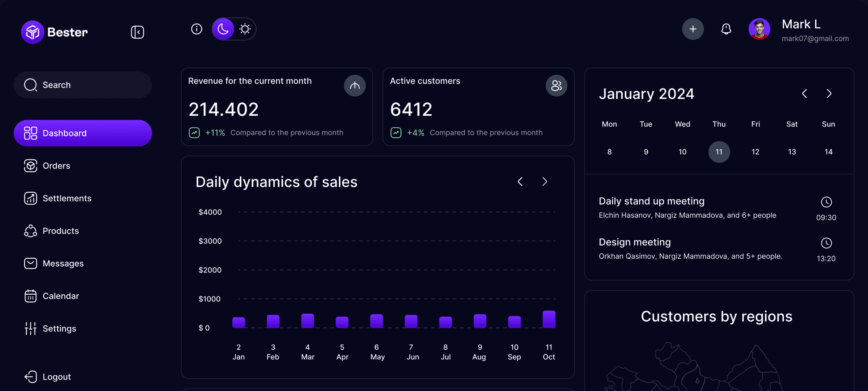Click the Search input field

click(x=83, y=85)
